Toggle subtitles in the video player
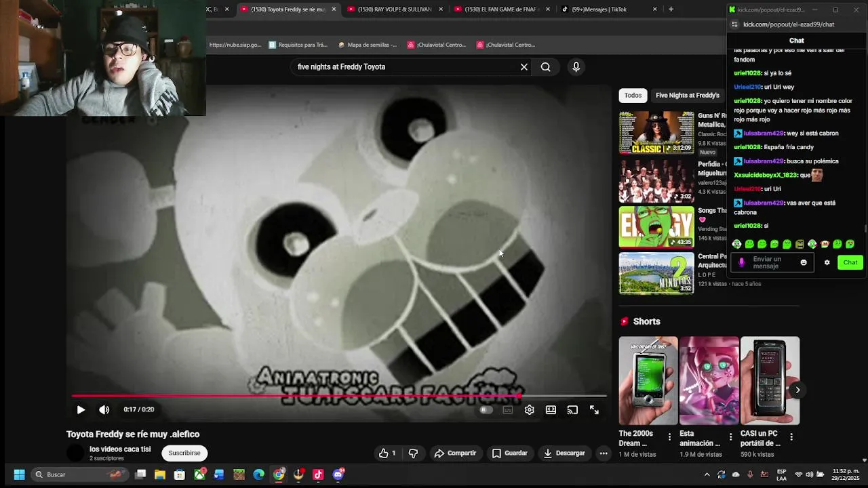Screen dimensions: 868x488 click(508, 410)
